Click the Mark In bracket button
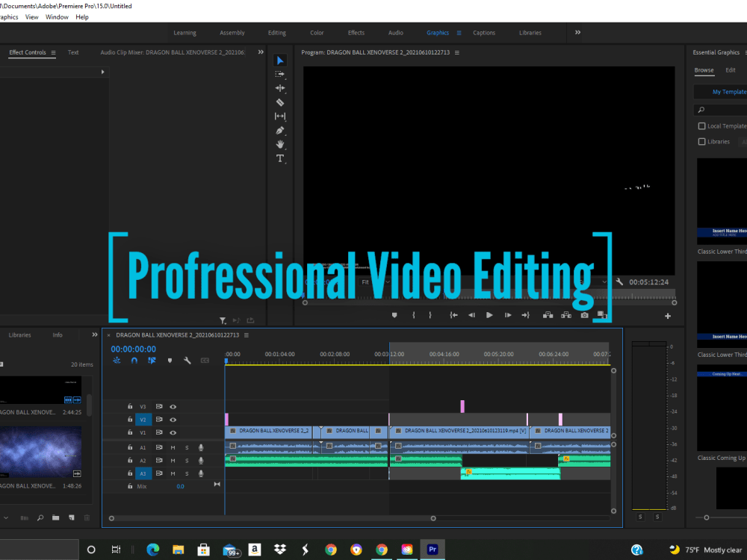 tap(414, 315)
